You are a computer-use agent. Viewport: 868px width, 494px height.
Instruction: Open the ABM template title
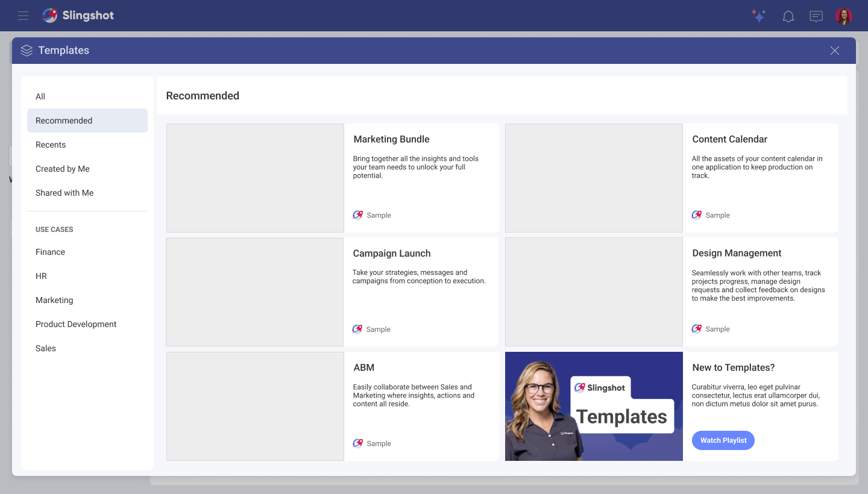[364, 367]
